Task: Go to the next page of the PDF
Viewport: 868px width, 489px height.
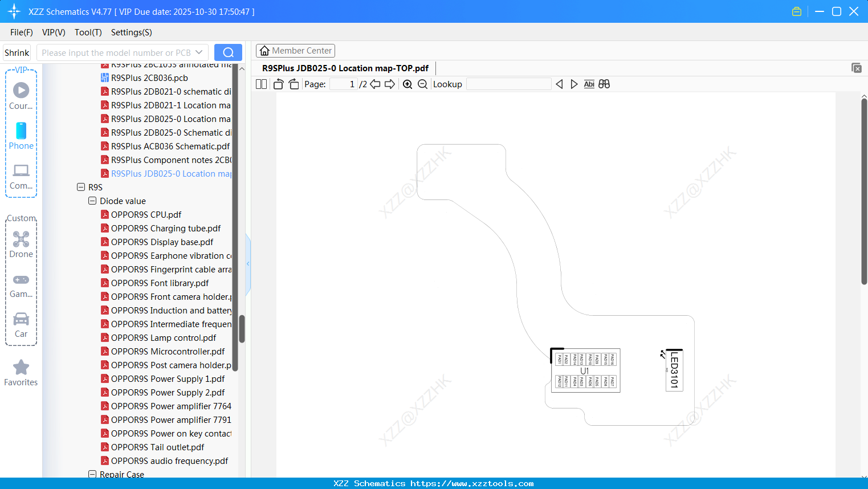Action: pyautogui.click(x=389, y=84)
